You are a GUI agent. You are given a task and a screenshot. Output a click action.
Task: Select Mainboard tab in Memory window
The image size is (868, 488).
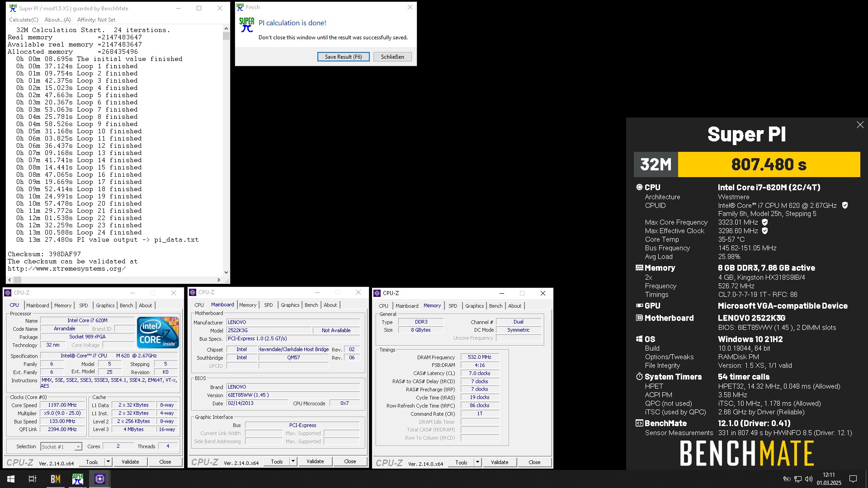click(407, 306)
